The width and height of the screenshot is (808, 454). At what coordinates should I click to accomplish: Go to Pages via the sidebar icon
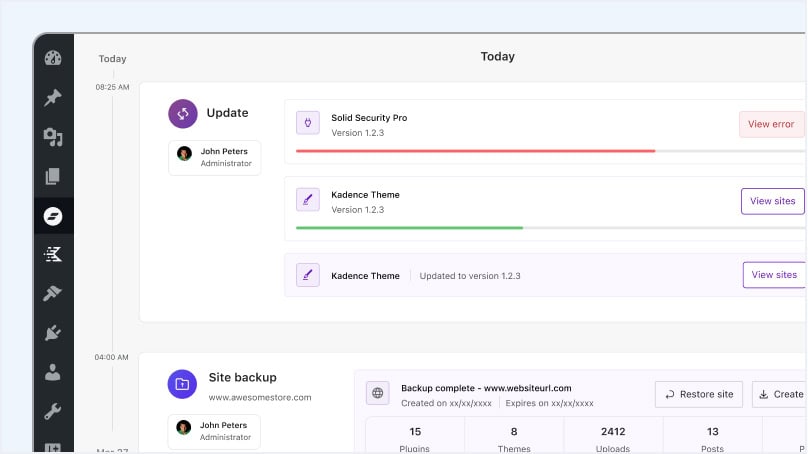(53, 176)
